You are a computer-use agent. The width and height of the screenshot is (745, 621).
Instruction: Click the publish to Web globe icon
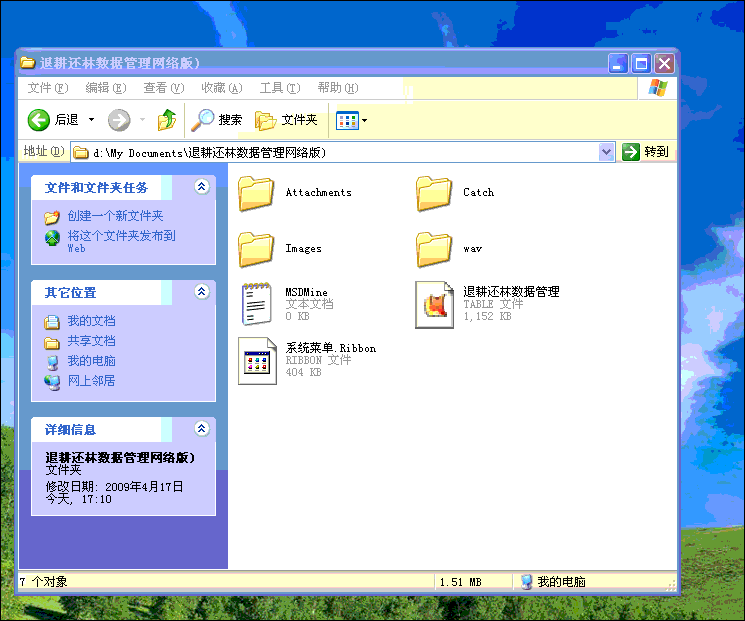pos(52,238)
